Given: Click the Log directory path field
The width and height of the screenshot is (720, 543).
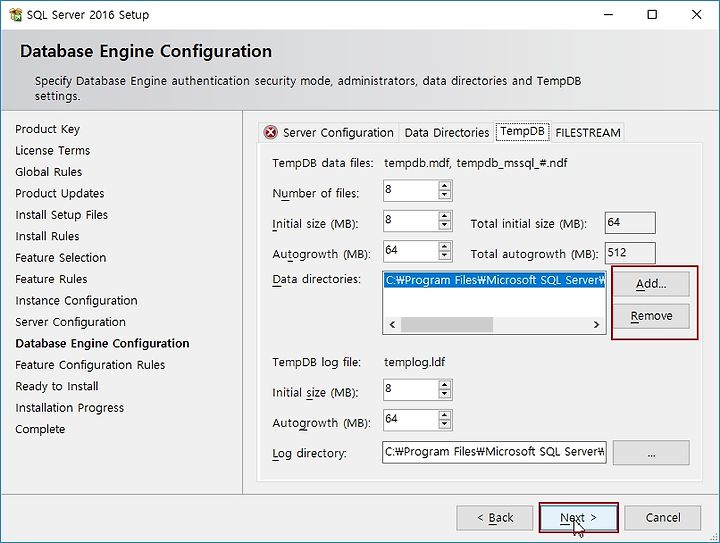Looking at the screenshot, I should click(494, 452).
